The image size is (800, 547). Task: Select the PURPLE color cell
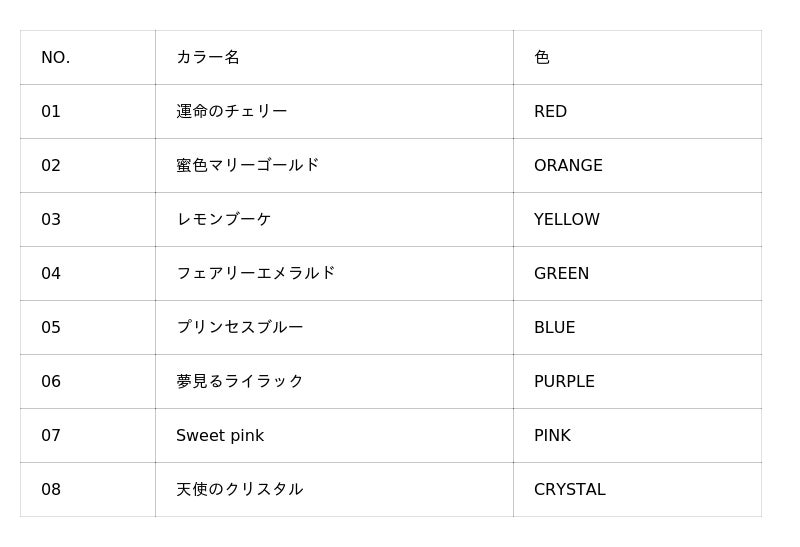click(564, 382)
